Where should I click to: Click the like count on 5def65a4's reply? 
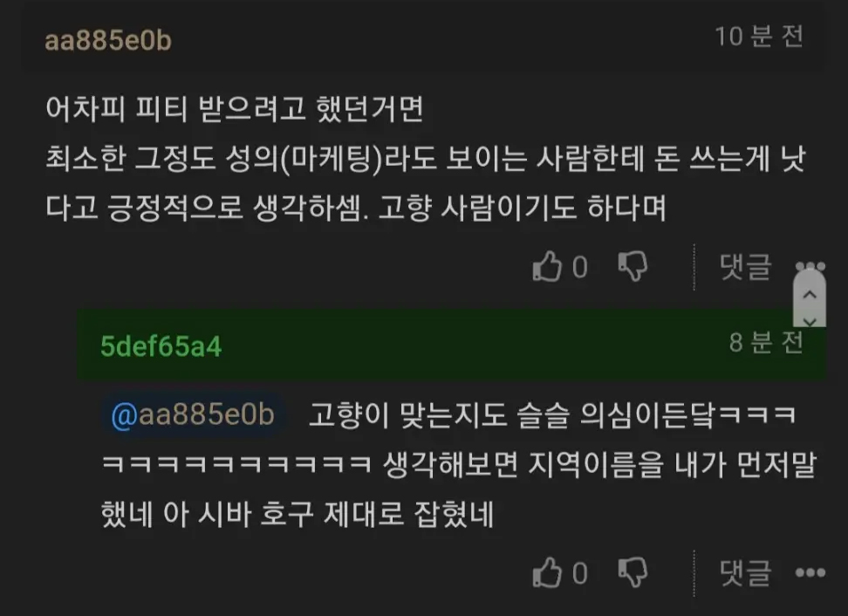click(580, 572)
